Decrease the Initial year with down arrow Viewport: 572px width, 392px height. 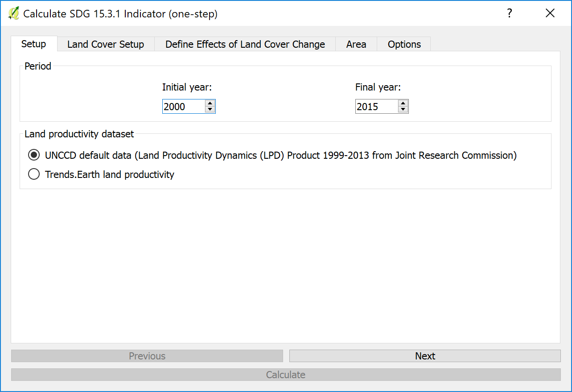coord(210,109)
